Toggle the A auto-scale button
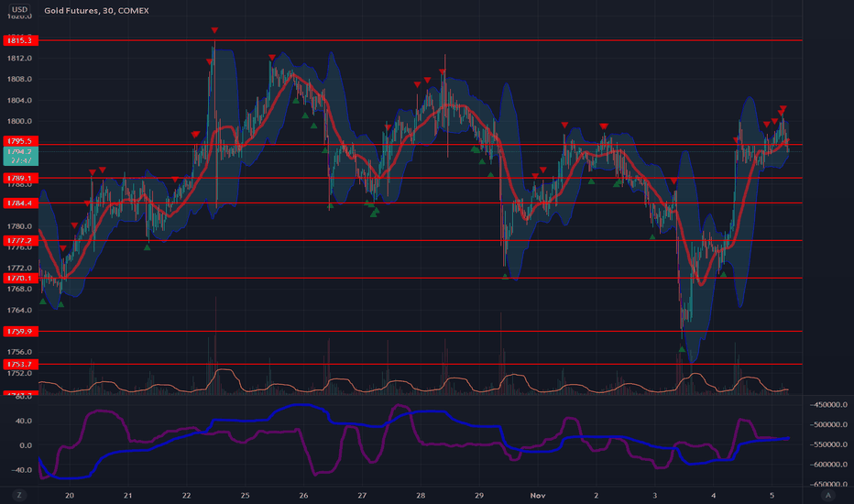Image resolution: width=854 pixels, height=504 pixels. click(x=827, y=495)
